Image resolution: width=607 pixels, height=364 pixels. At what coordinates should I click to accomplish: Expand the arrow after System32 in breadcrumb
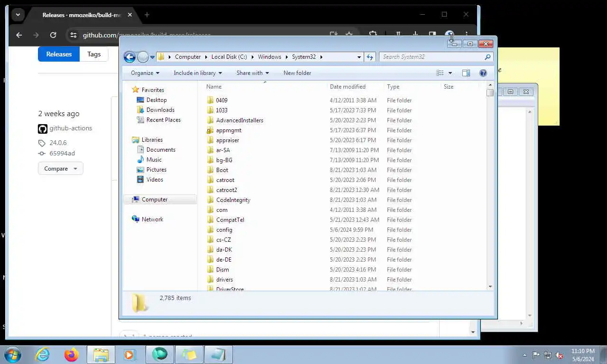[x=321, y=57]
